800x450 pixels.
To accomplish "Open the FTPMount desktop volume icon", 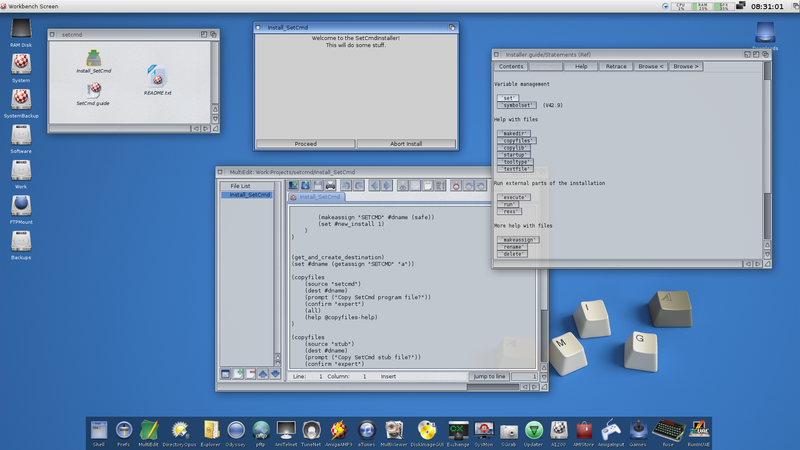I will 21,205.
